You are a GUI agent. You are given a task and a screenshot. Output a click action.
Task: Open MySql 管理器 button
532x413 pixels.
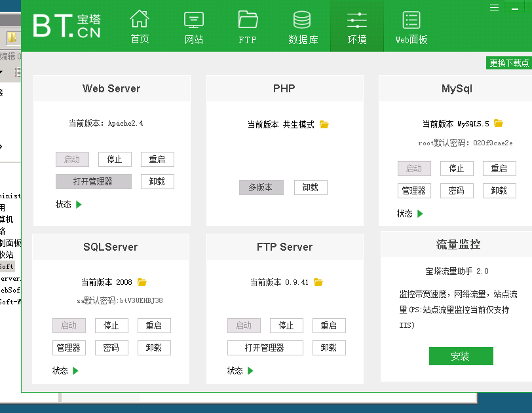[x=414, y=190]
